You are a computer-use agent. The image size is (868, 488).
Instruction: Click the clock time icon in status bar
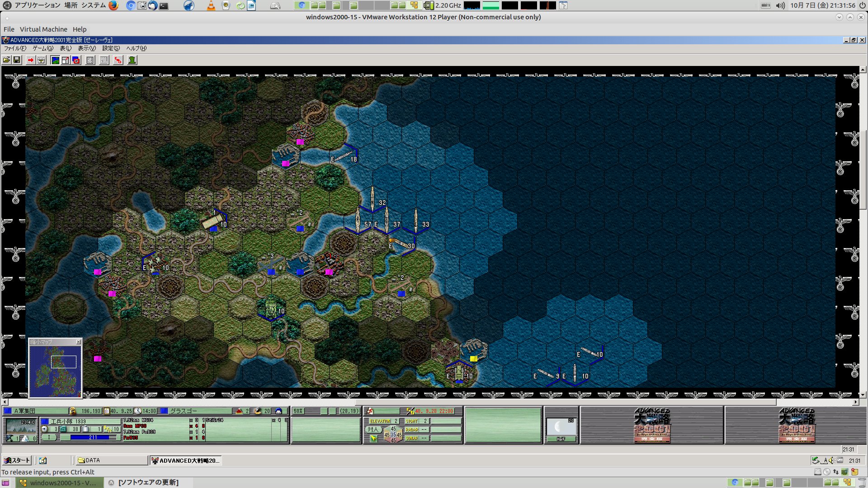(x=138, y=411)
